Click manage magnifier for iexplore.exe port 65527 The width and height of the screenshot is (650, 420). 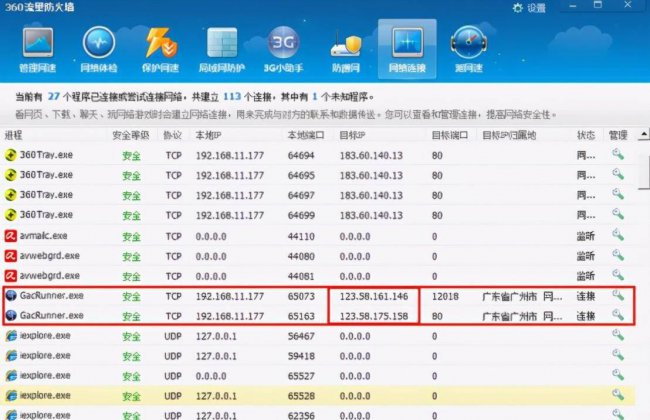tap(618, 375)
